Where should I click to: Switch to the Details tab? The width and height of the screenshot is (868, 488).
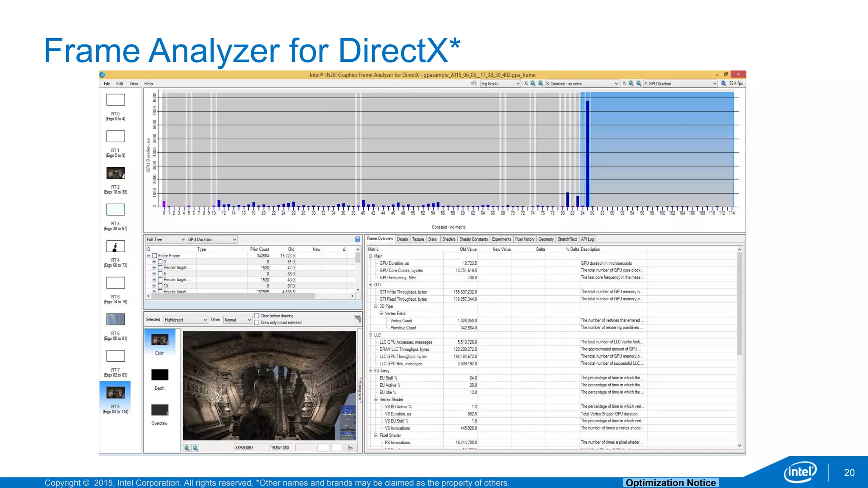point(403,239)
